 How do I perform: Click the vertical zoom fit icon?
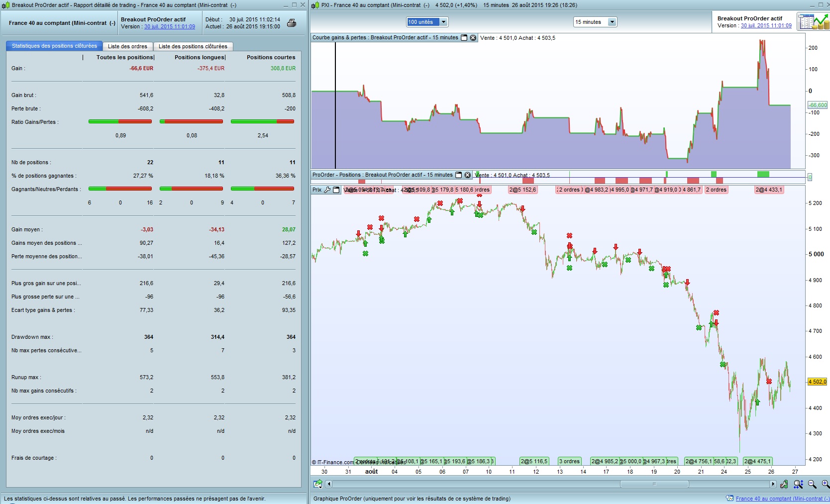[x=798, y=484]
